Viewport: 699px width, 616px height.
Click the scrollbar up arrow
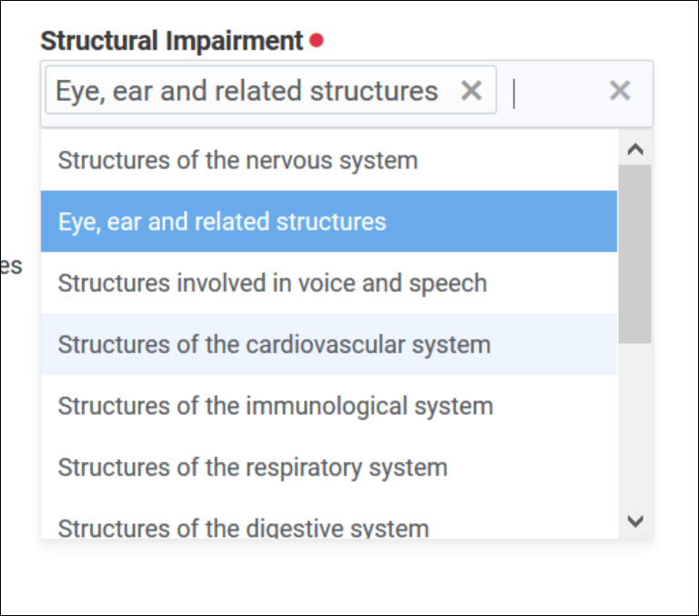pyautogui.click(x=635, y=149)
